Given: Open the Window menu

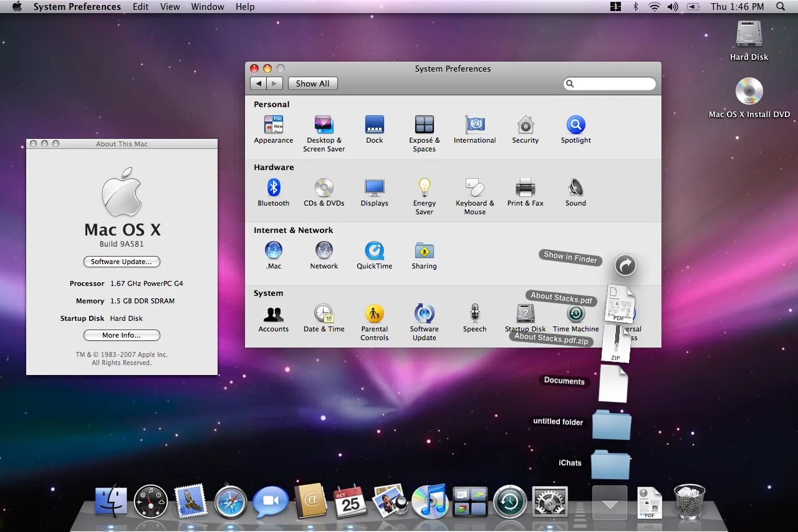Looking at the screenshot, I should 208,7.
